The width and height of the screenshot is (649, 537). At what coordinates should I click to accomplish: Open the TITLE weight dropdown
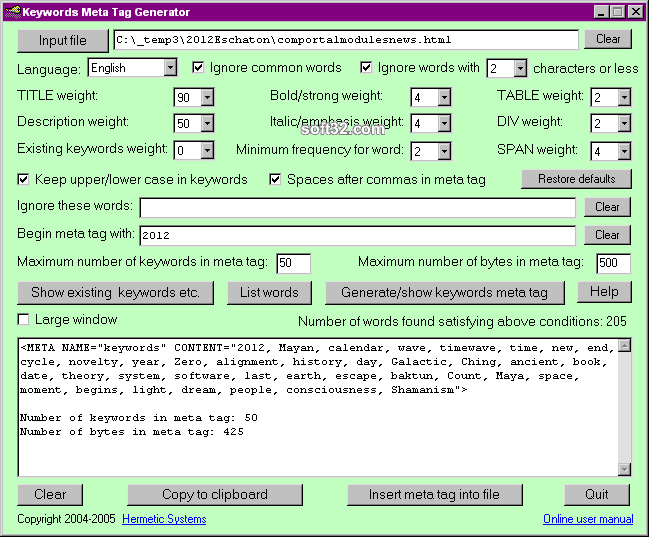[x=207, y=97]
